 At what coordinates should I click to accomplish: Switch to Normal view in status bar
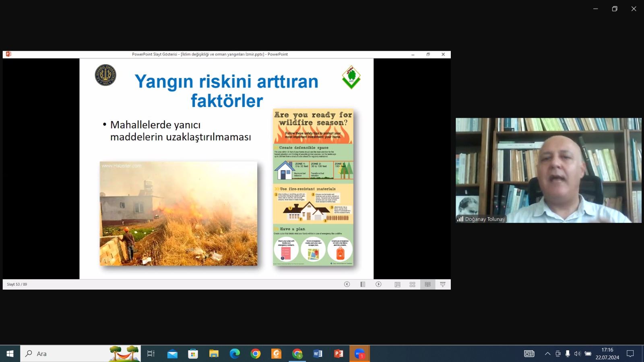[397, 284]
